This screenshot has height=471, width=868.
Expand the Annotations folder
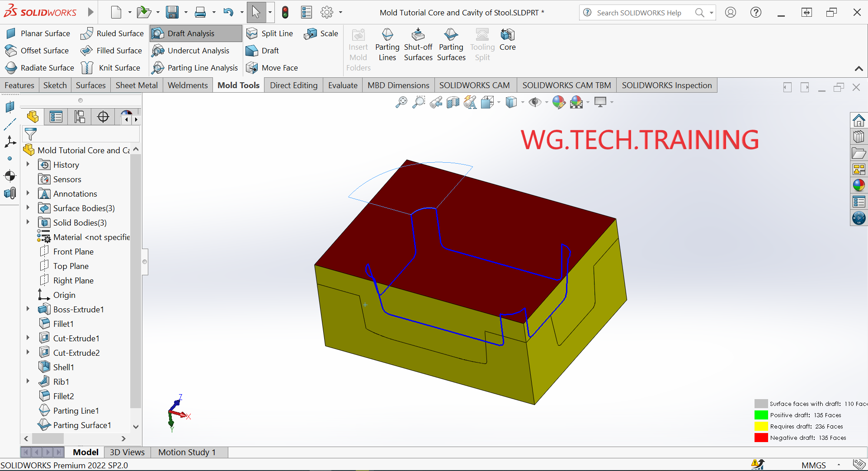coord(28,193)
